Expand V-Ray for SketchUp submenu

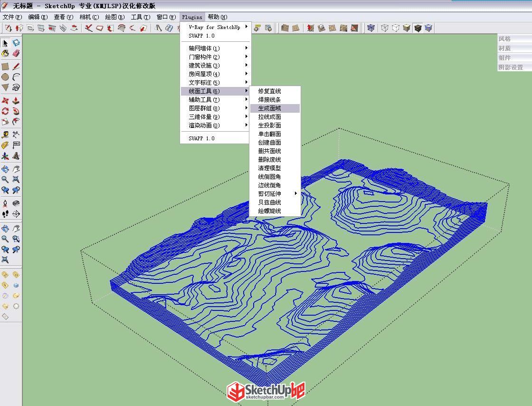216,27
